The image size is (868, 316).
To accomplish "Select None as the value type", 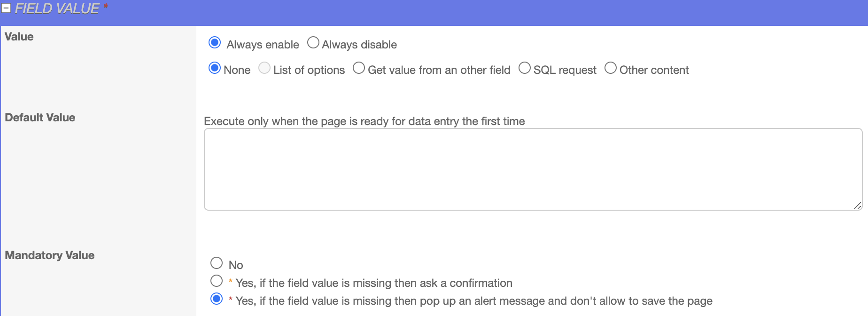I will pos(215,68).
